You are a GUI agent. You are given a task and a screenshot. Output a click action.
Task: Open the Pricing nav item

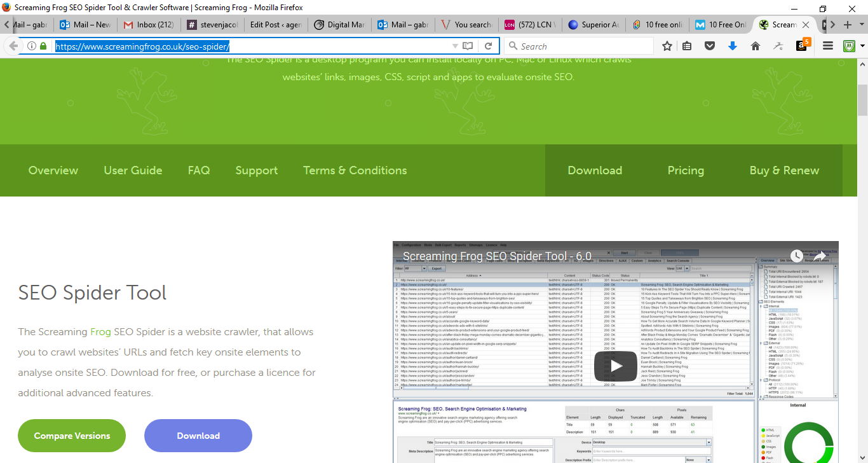686,170
